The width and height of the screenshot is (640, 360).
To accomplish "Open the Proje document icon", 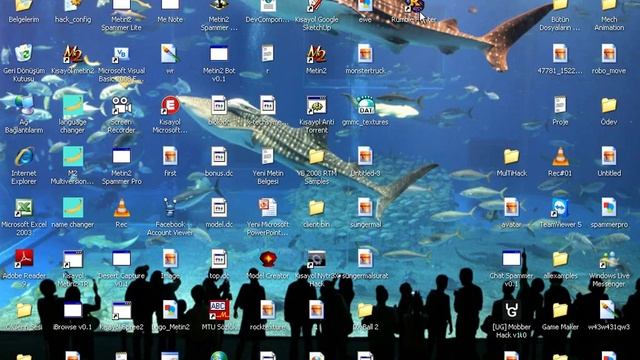I will click(x=560, y=105).
